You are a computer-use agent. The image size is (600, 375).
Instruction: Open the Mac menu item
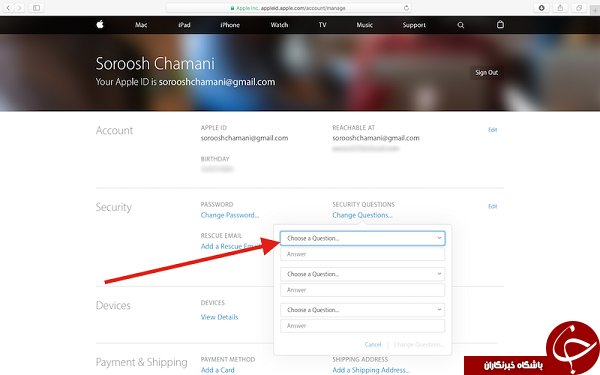(141, 25)
